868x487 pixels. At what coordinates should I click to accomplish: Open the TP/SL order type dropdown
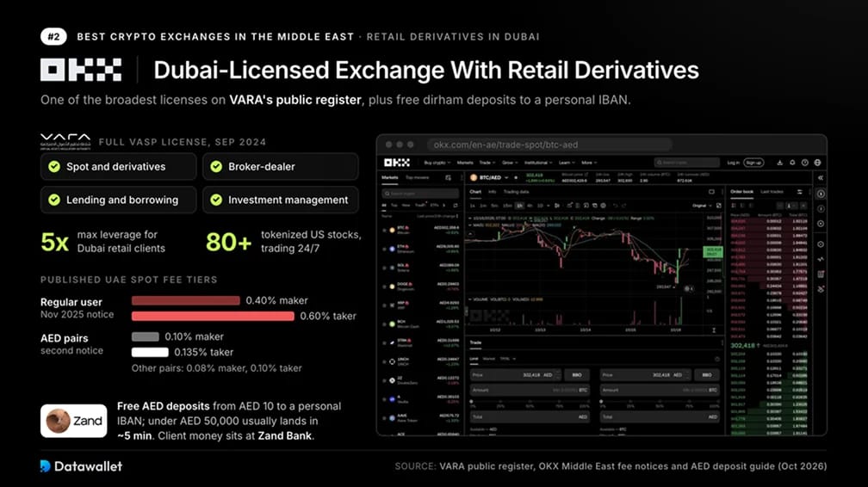pos(508,359)
